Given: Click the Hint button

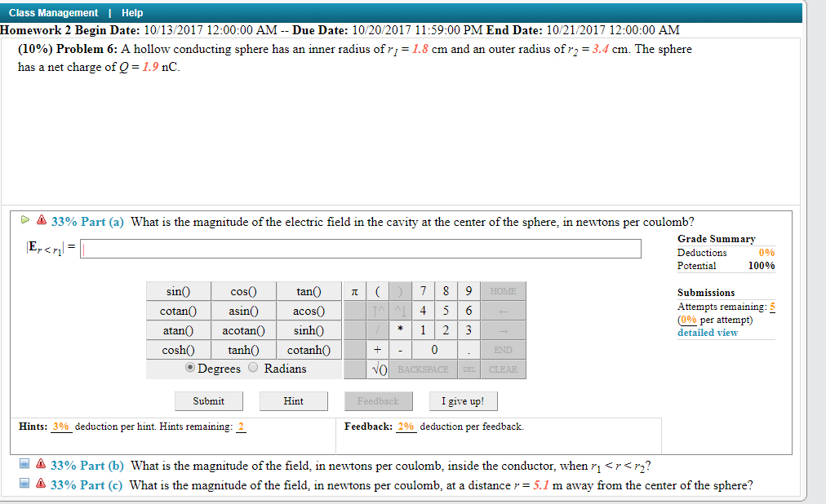Looking at the screenshot, I should [293, 400].
